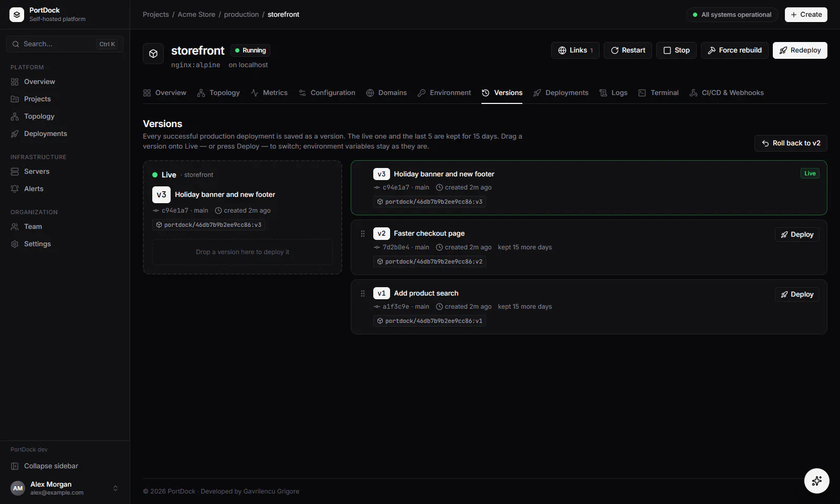Restart the storefront service

628,50
